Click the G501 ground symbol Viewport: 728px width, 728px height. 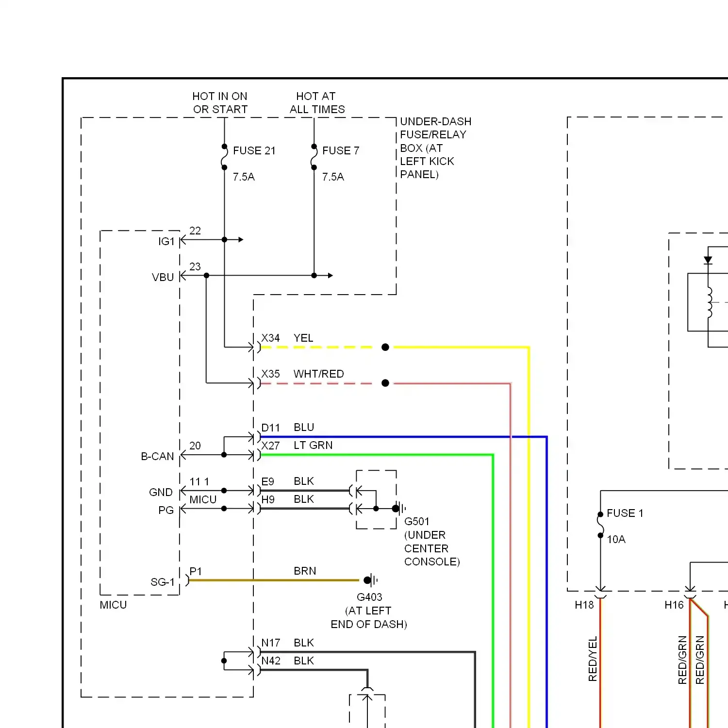[399, 509]
